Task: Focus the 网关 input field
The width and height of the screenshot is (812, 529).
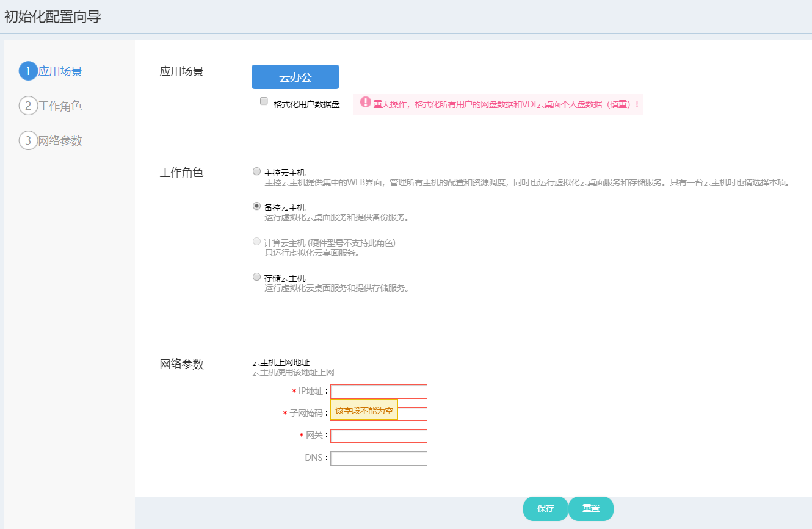Action: click(379, 436)
